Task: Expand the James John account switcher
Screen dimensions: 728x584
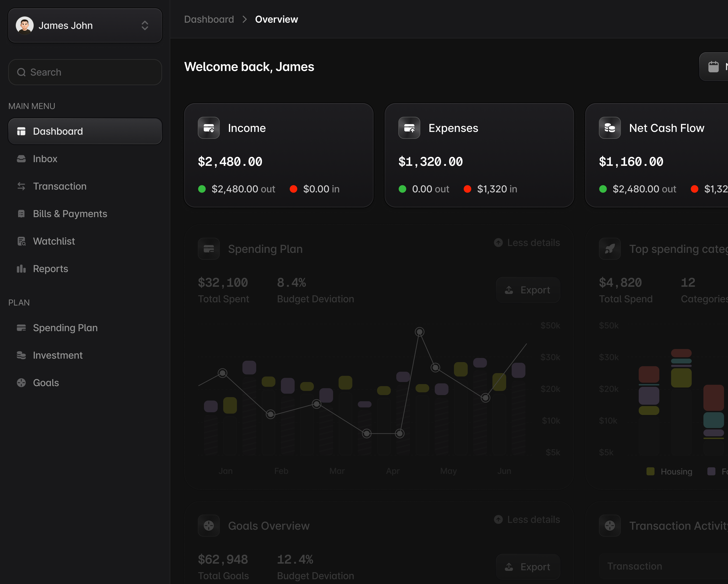Action: 145,25
